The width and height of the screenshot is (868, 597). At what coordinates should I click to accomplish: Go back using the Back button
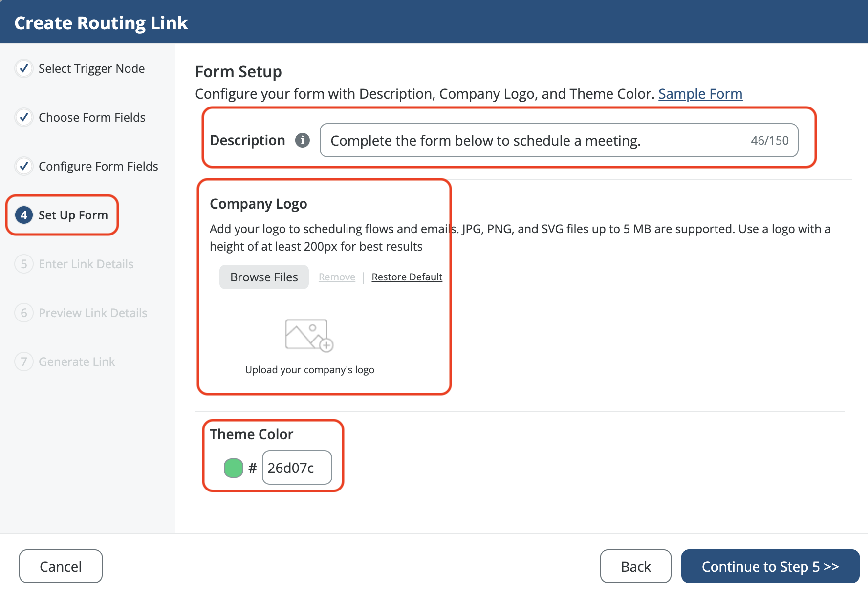pos(635,566)
